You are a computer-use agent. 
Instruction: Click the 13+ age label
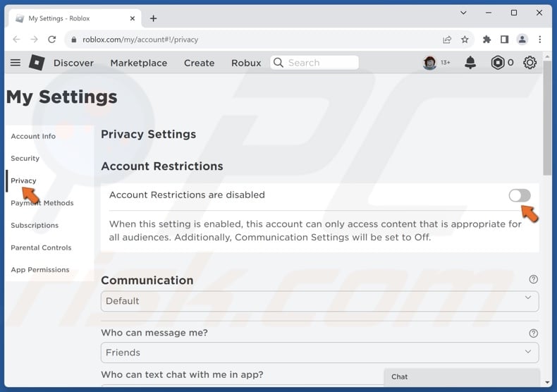click(446, 63)
